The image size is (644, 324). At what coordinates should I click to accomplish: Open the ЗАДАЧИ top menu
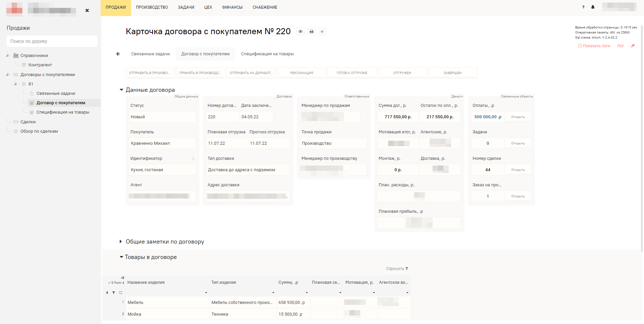coord(186,7)
